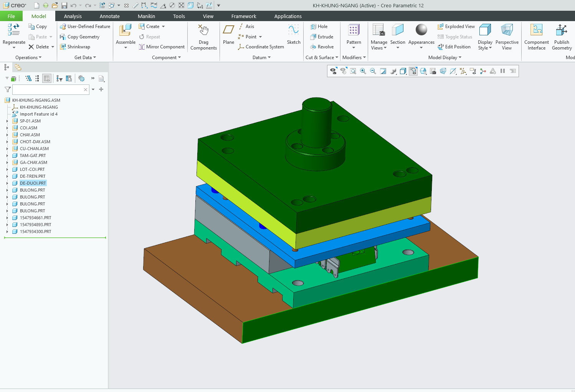
Task: Open the File menu
Action: tap(11, 16)
